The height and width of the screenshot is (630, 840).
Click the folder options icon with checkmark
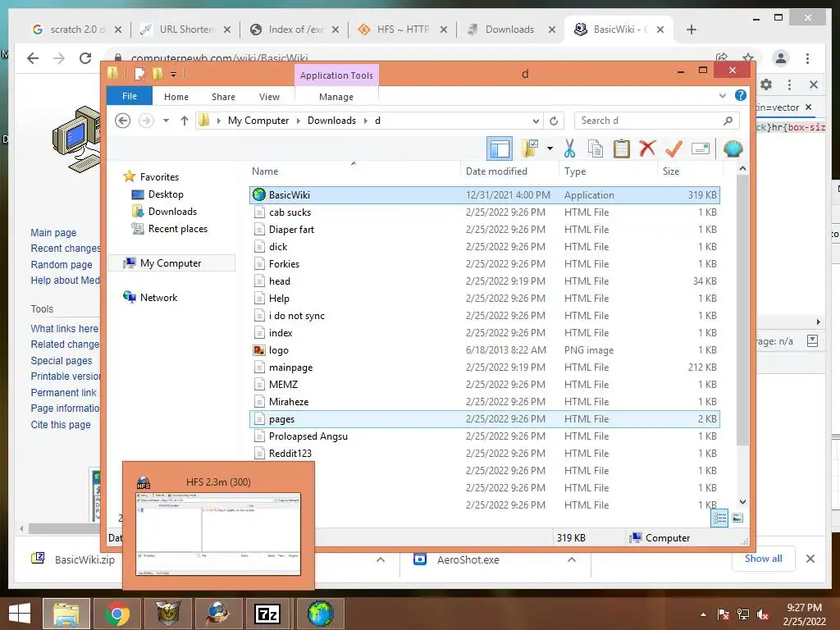pyautogui.click(x=530, y=148)
